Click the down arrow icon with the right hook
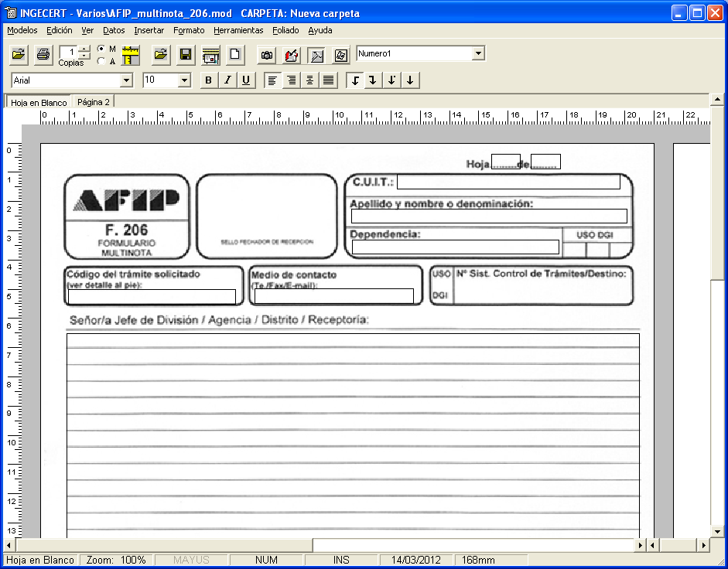 (x=373, y=80)
